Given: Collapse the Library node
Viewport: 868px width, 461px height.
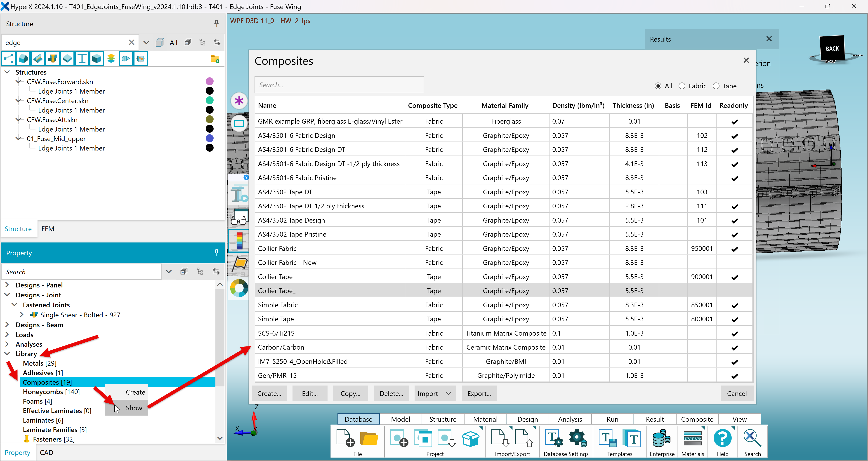Looking at the screenshot, I should pos(7,354).
